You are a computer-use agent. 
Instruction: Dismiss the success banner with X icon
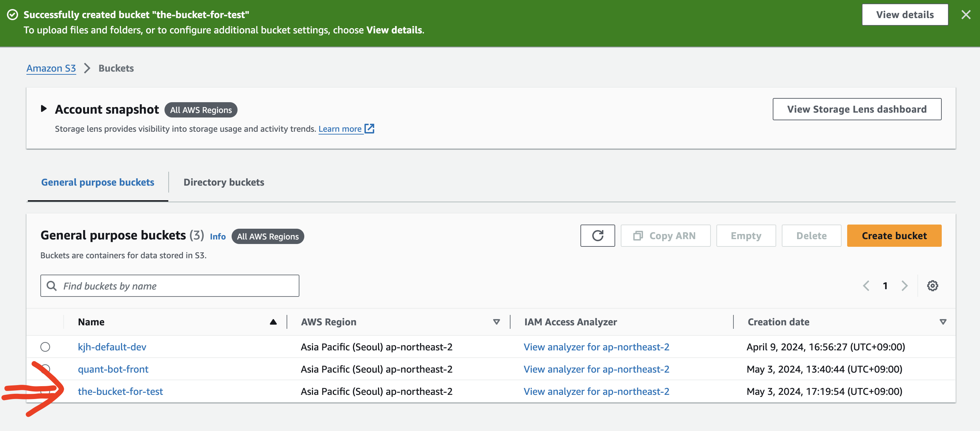[965, 15]
